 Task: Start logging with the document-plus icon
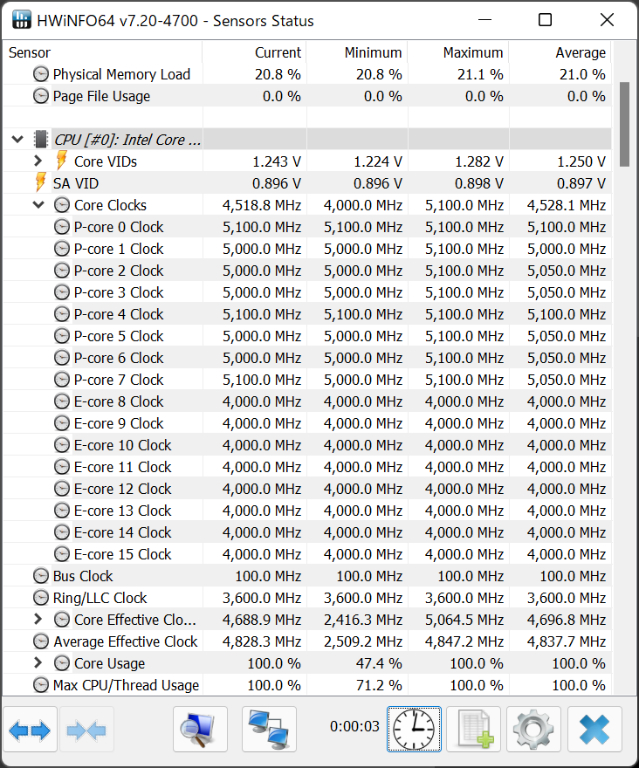[x=473, y=730]
